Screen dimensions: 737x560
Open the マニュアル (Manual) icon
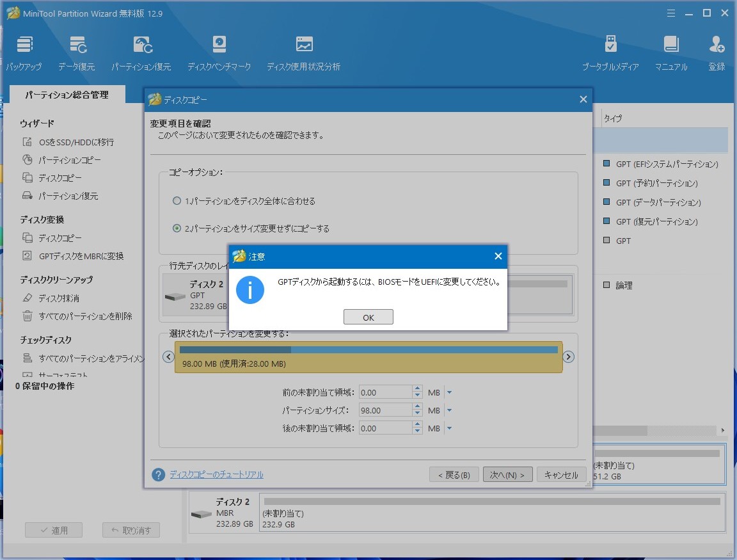tap(670, 52)
